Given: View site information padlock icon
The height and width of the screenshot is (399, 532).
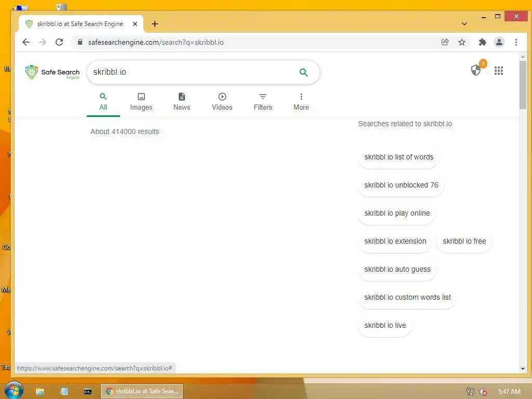Looking at the screenshot, I should 79,42.
